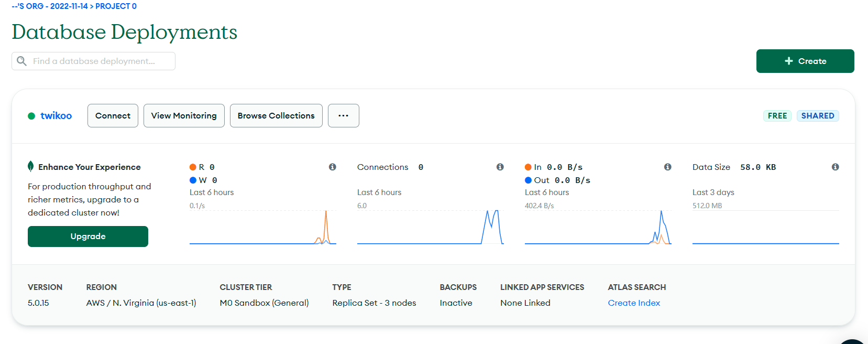Click the Connections label
This screenshot has height=344, width=868.
382,167
